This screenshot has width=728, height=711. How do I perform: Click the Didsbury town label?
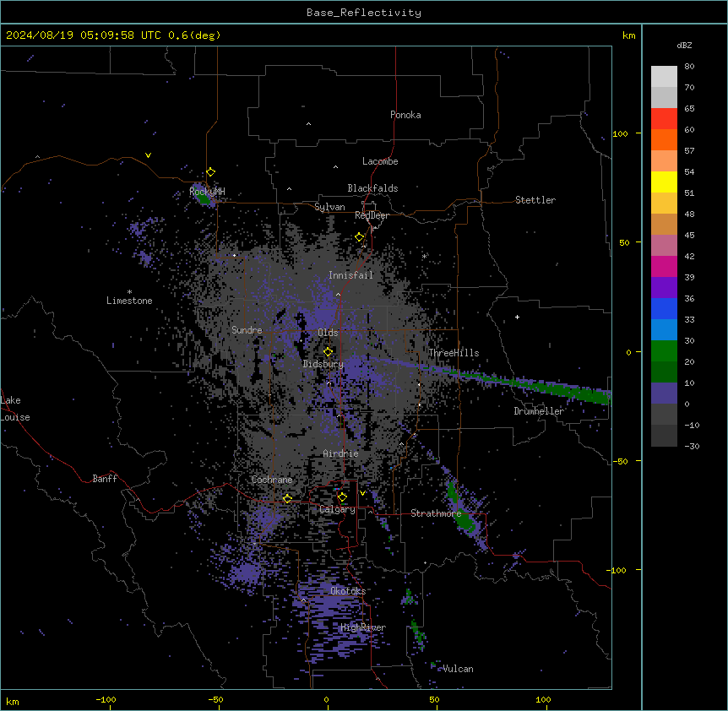tap(323, 364)
